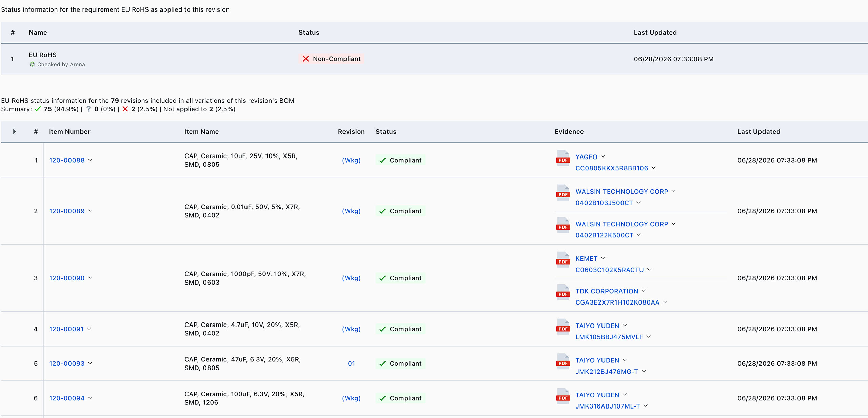The image size is (868, 418).
Task: Open dropdown chevron next to YAGEO
Action: pyautogui.click(x=603, y=156)
